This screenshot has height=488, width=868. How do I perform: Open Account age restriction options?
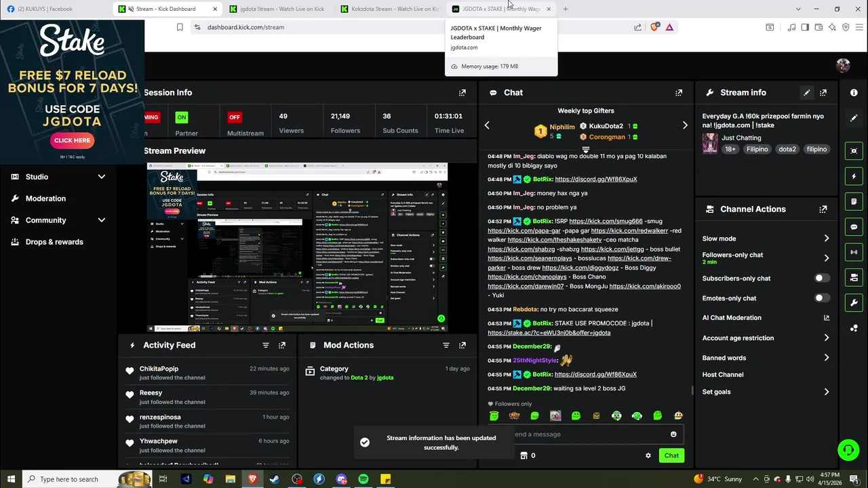[x=766, y=338]
